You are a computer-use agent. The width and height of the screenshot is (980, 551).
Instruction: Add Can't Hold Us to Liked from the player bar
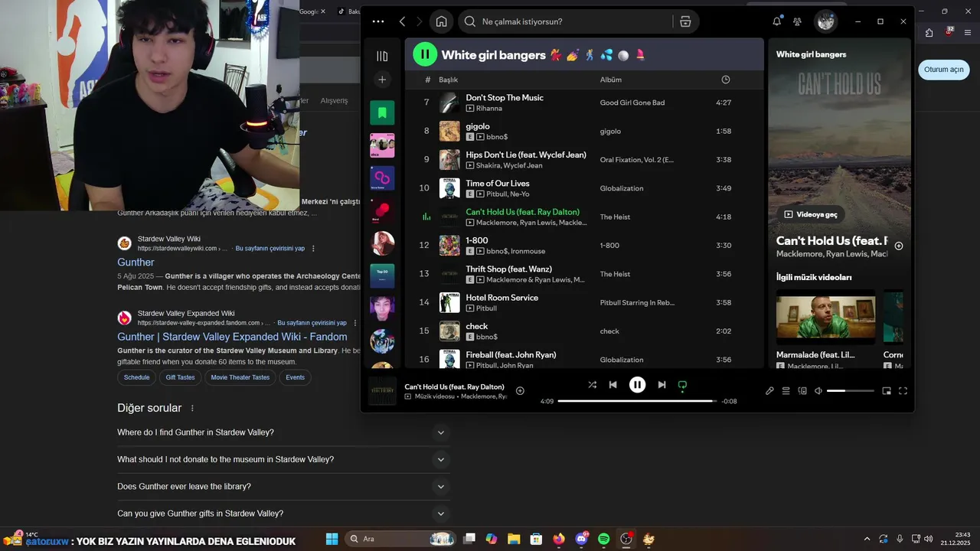(x=520, y=391)
